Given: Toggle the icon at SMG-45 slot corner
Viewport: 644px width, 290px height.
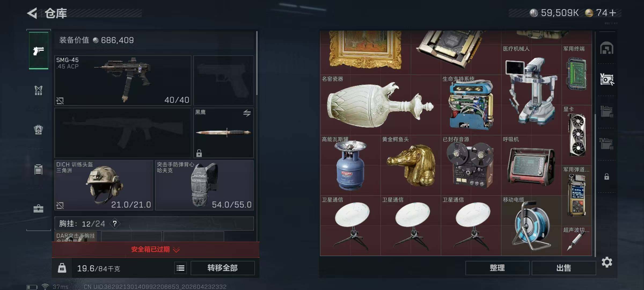Looking at the screenshot, I should [60, 101].
